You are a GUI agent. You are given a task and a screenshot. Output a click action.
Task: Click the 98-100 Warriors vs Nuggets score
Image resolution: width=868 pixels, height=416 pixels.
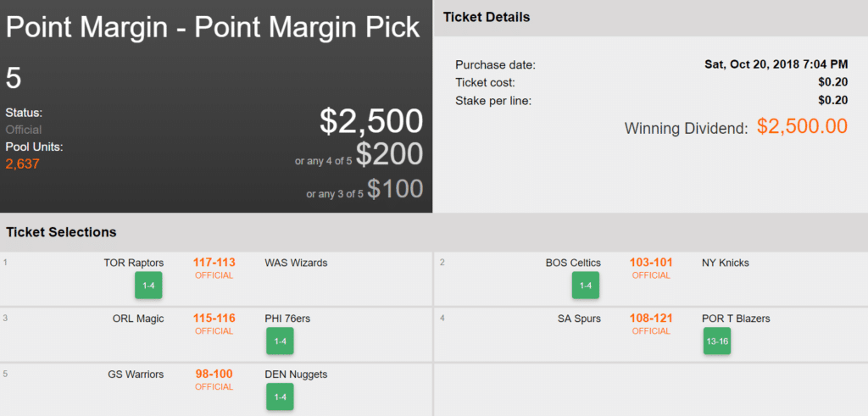214,374
